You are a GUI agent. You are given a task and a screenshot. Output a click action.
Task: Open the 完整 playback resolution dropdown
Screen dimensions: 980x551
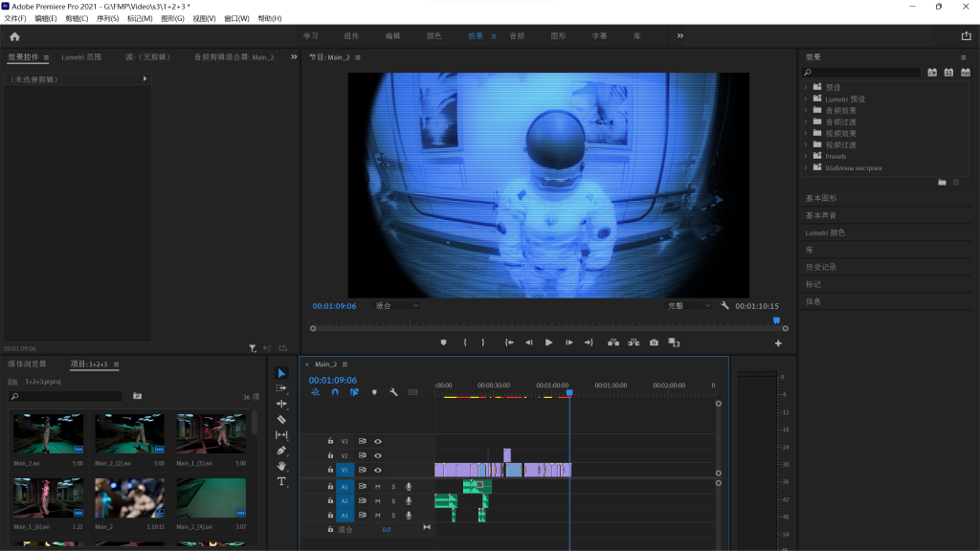coord(689,306)
